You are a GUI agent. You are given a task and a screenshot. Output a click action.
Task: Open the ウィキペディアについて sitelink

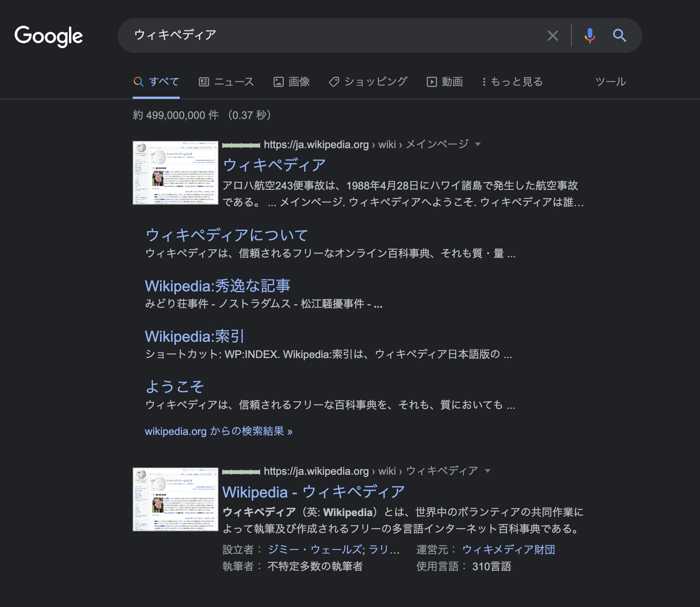point(227,235)
